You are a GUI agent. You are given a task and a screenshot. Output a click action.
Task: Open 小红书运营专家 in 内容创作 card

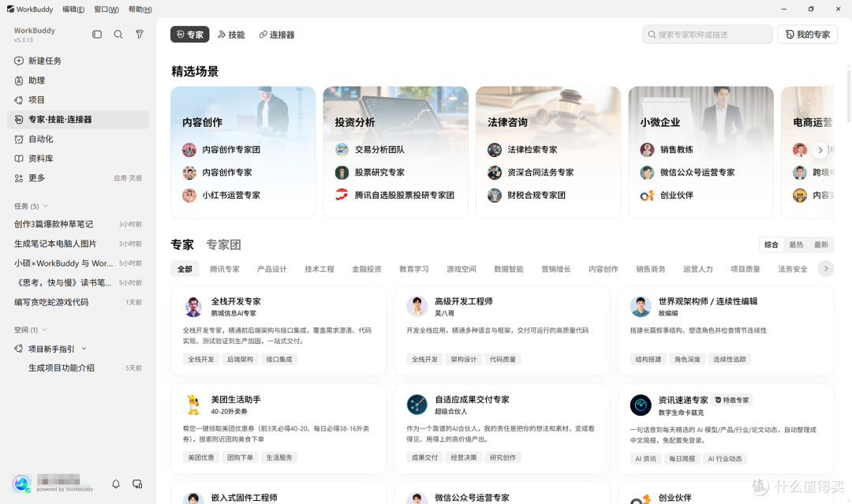point(221,195)
